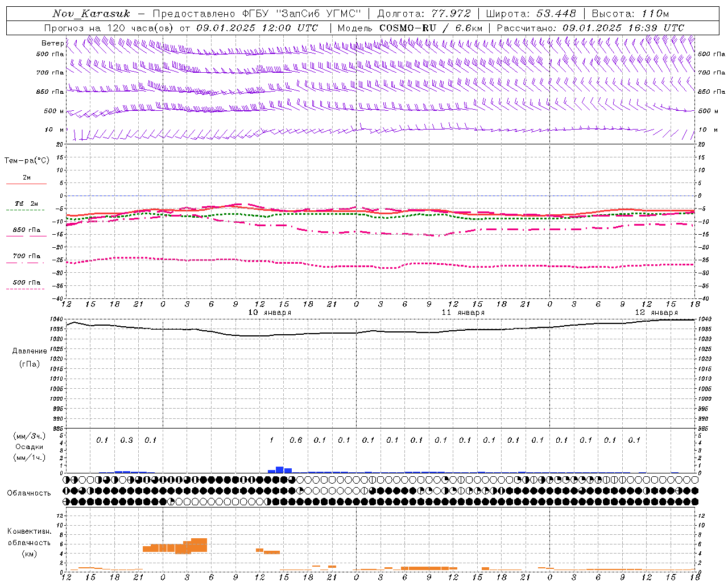Click the 850 гПа label in temperature legend
Viewport: 728px width, 582px height.
(x=27, y=230)
